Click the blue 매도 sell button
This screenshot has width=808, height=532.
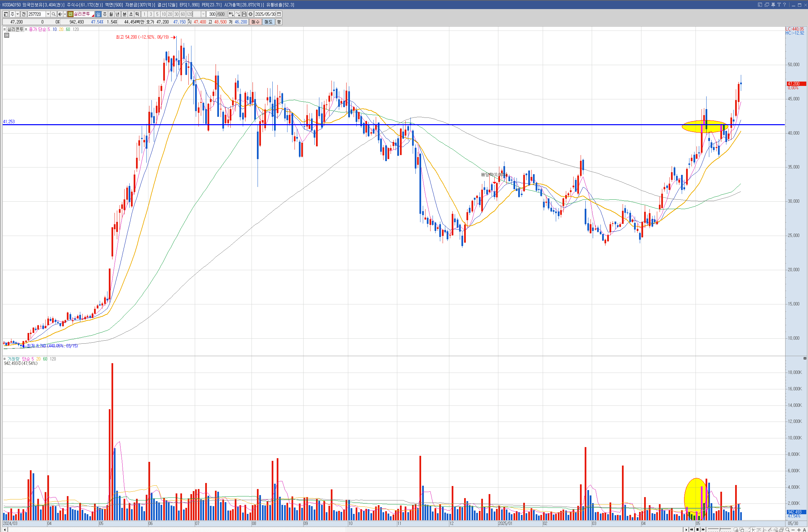click(x=268, y=22)
